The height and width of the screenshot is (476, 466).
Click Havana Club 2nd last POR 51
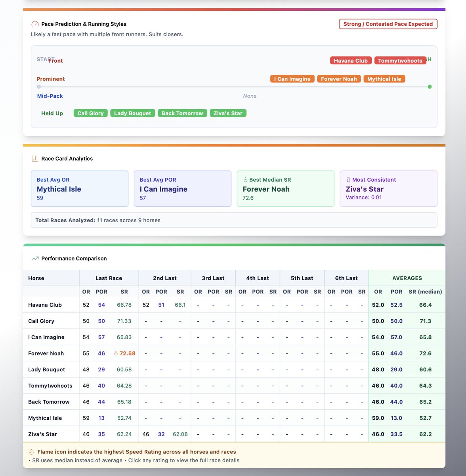click(161, 305)
